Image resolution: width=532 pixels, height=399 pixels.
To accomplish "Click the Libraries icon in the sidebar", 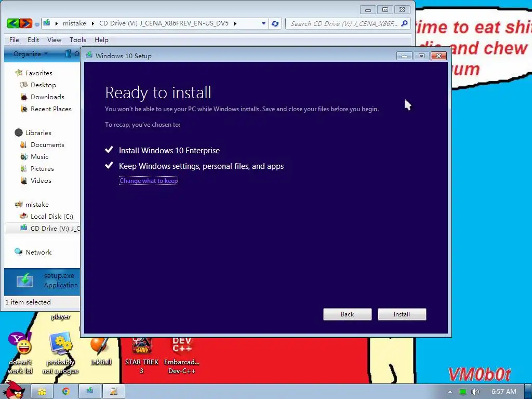I will 19,132.
